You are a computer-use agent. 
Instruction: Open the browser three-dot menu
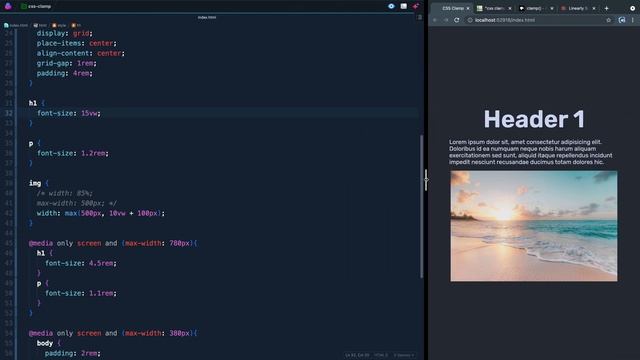[633, 20]
